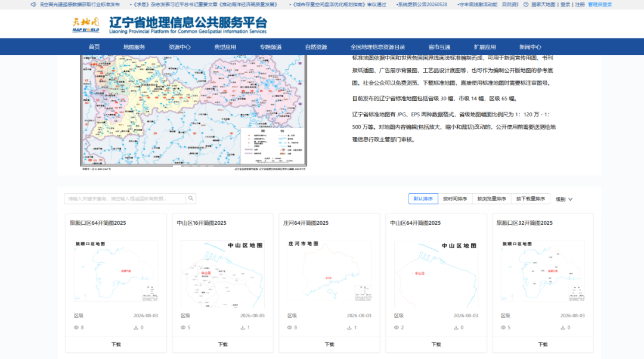Viewport: 644px width, 359px height.
Task: Click download-count icon on 旅顺口区64开简图2025 card
Action: tap(136, 327)
